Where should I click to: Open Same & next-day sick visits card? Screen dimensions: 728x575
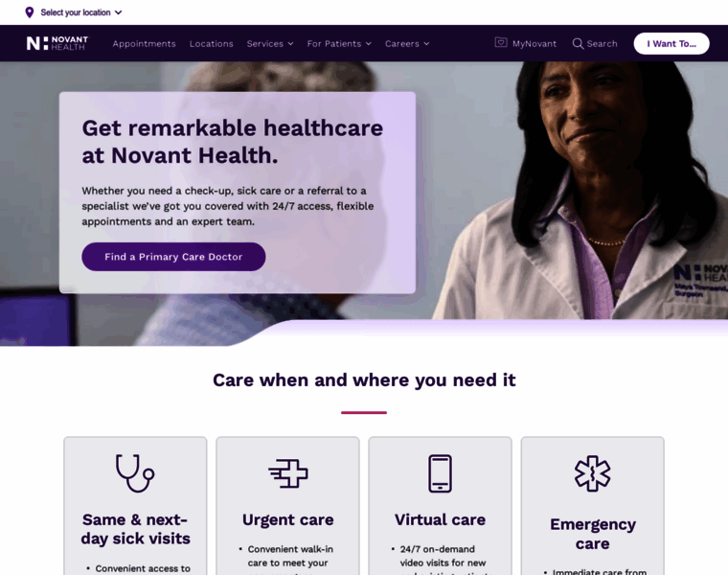pyautogui.click(x=135, y=506)
